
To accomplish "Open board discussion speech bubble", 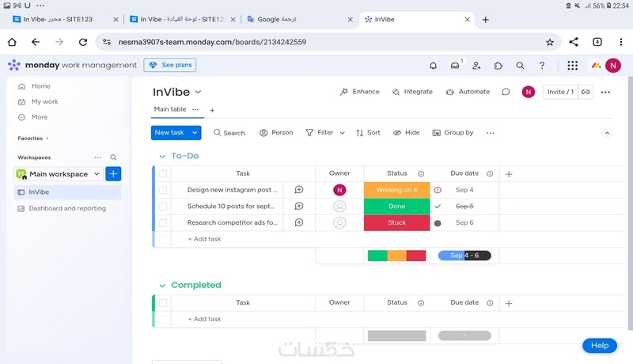I will [506, 92].
